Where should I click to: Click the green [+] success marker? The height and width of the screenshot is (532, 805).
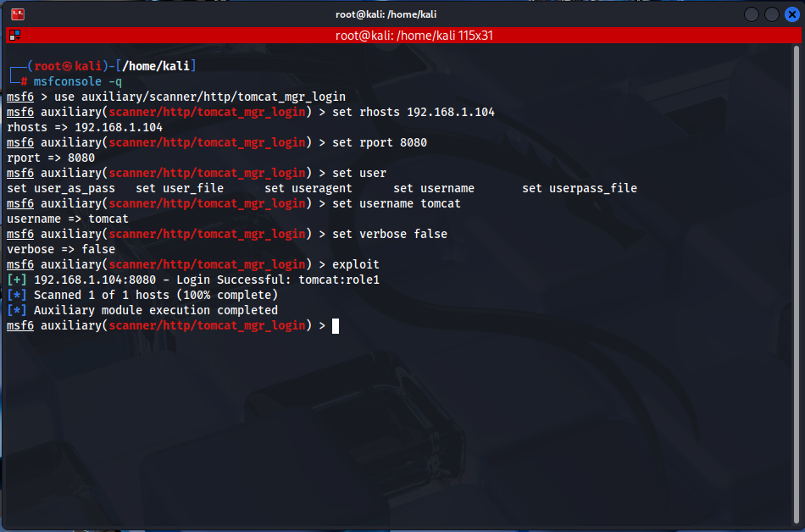[17, 280]
